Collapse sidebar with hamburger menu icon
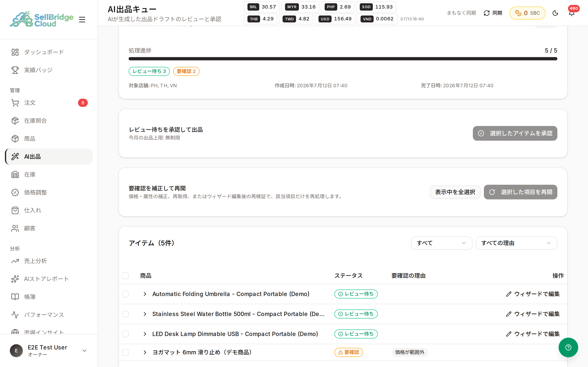588x367 pixels. (x=82, y=20)
